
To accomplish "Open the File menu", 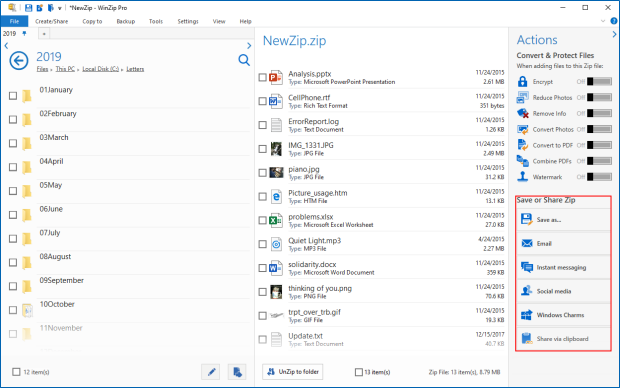I will (x=14, y=21).
